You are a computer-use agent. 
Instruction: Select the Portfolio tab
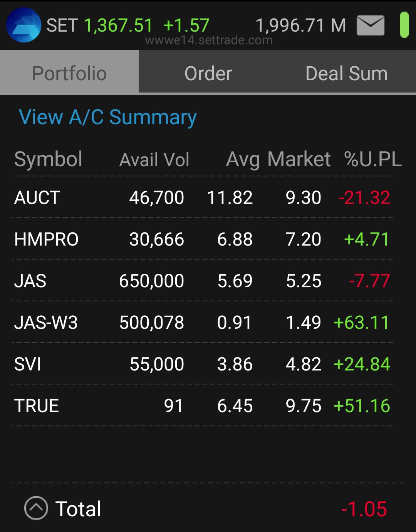pos(69,73)
